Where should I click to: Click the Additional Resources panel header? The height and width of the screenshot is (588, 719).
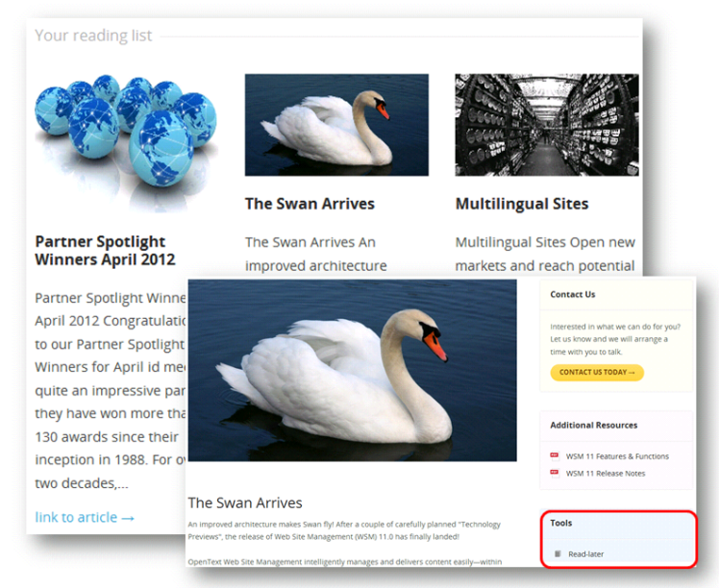point(593,425)
